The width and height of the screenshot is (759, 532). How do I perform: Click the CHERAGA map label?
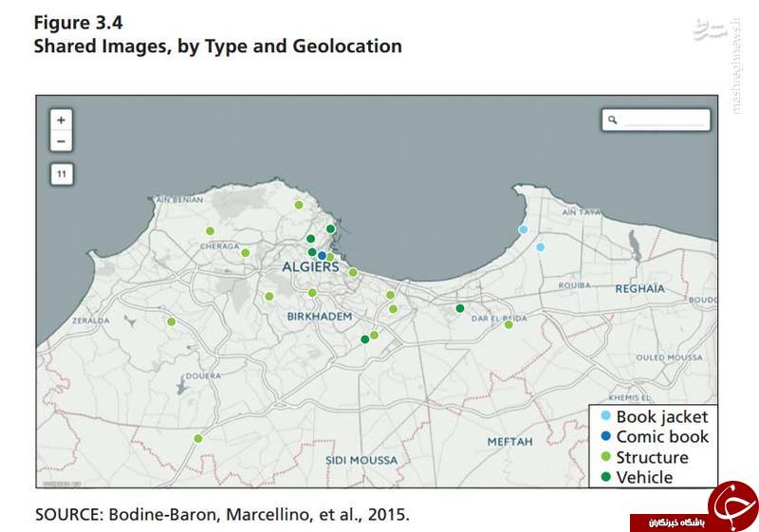click(220, 247)
